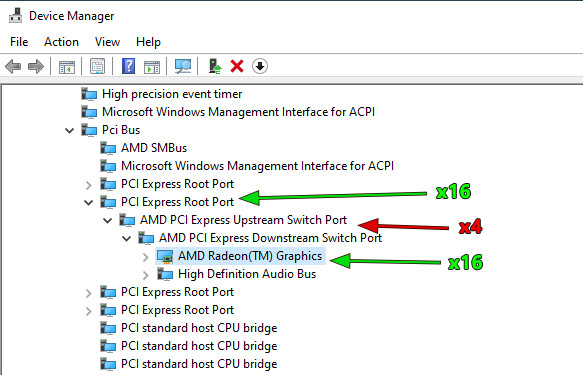
Task: Open the View menu
Action: [107, 42]
